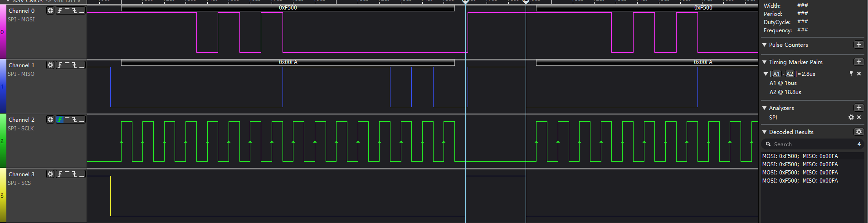Viewport: 868px width, 223px height.
Task: Set high level trigger on Channel 0
Action: click(67, 10)
